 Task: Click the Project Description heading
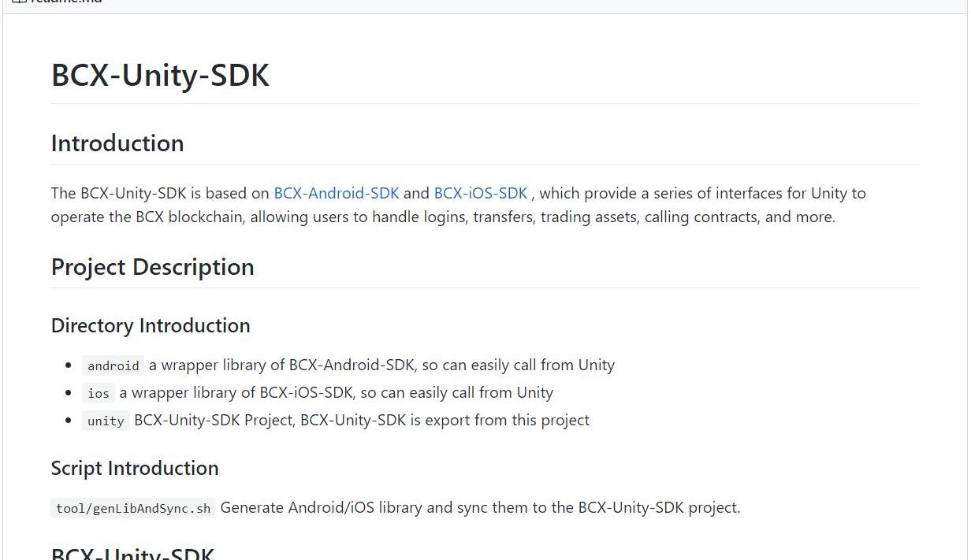[153, 267]
